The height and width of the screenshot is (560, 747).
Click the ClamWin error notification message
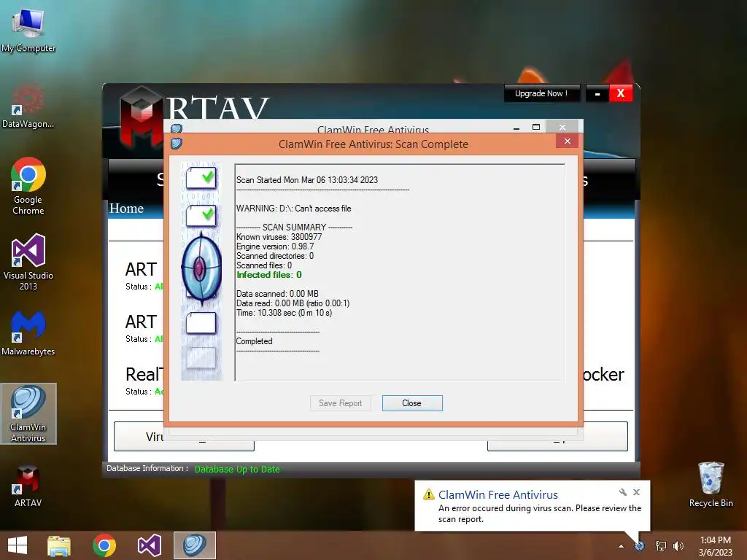pyautogui.click(x=540, y=513)
